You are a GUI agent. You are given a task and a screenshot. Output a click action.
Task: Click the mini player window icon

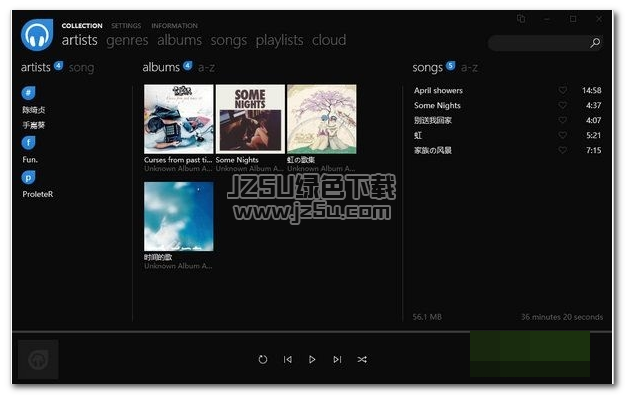[x=521, y=18]
